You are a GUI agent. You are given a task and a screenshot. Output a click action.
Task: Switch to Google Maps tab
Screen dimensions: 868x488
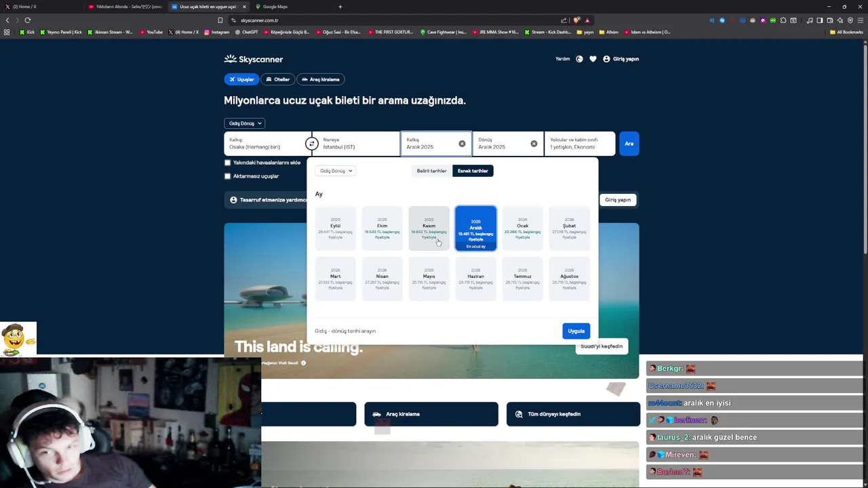(x=293, y=7)
